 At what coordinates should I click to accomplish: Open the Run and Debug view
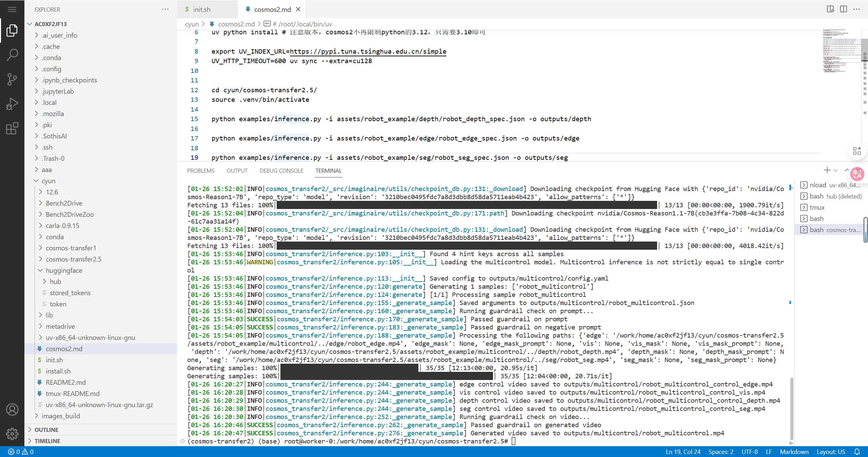pos(12,104)
